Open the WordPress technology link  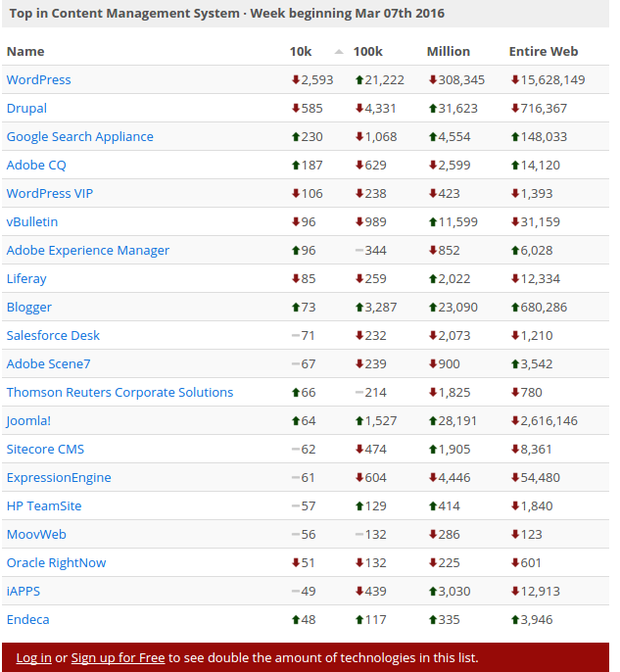[x=38, y=79]
